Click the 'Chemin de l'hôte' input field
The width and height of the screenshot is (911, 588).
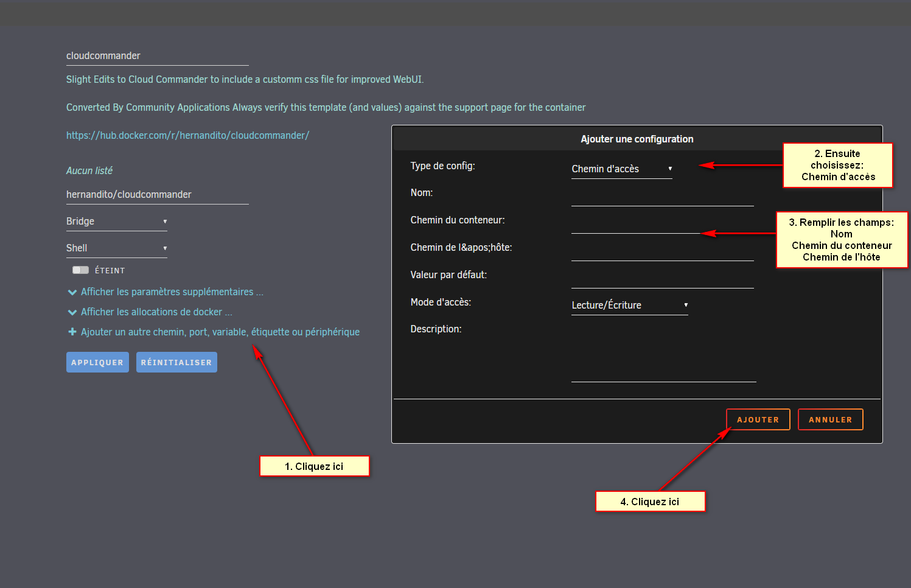(662, 251)
